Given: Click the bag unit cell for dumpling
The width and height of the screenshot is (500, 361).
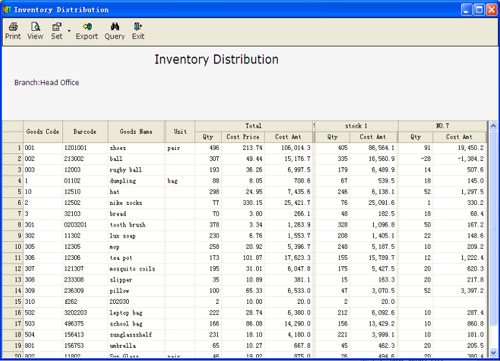Looking at the screenshot, I should [180, 181].
